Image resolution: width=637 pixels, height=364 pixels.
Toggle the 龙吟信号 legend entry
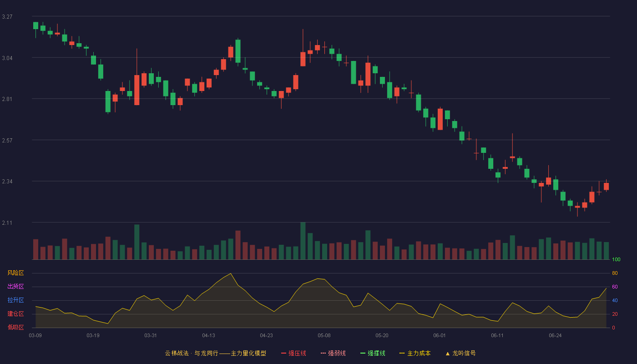click(x=460, y=353)
